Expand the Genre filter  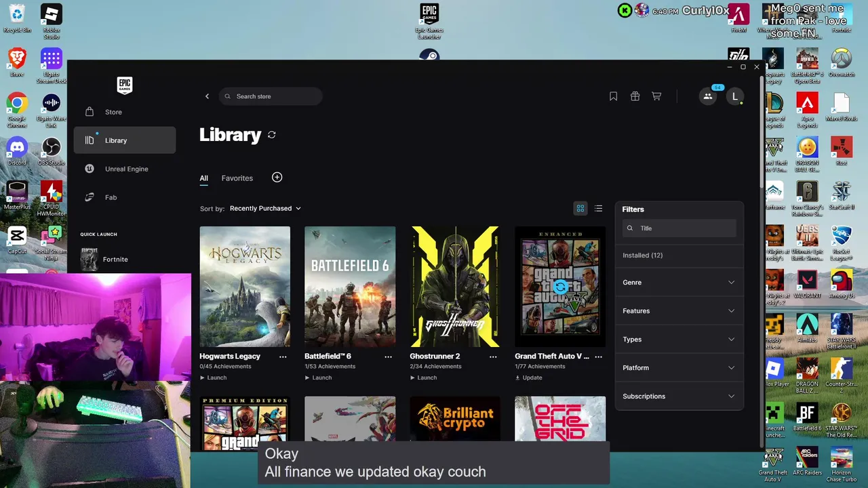coord(679,283)
